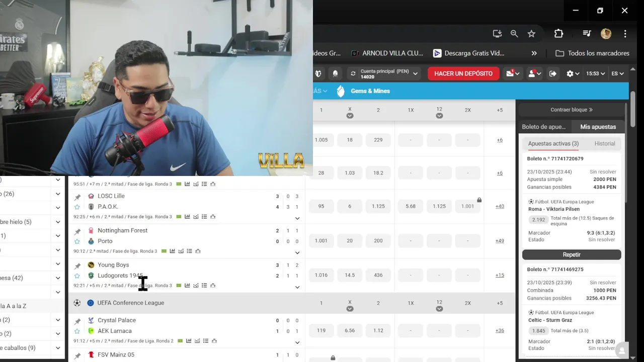Switch to the Mis apuestas tab
644x362 pixels.
pyautogui.click(x=598, y=127)
